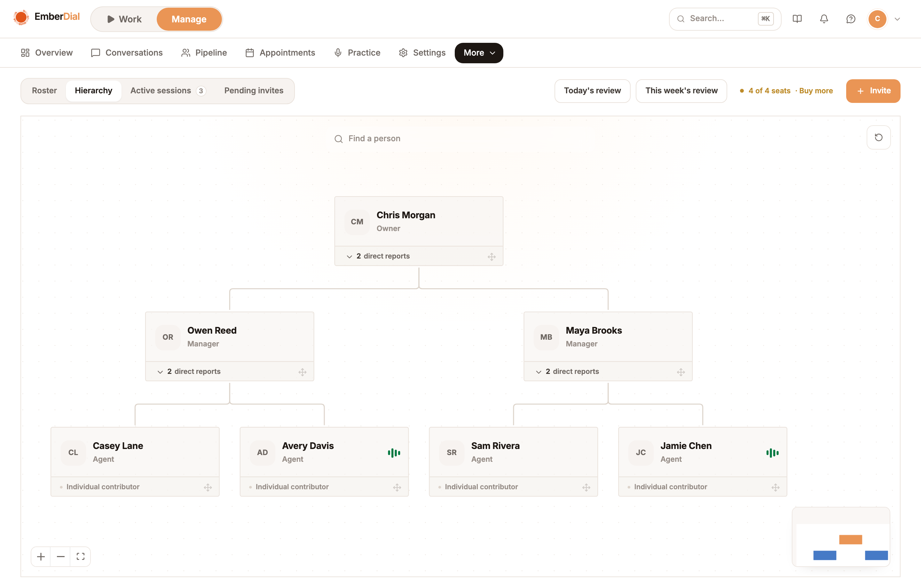Collapse Owen Reed's 2 direct reports
921x588 pixels.
pyautogui.click(x=189, y=371)
